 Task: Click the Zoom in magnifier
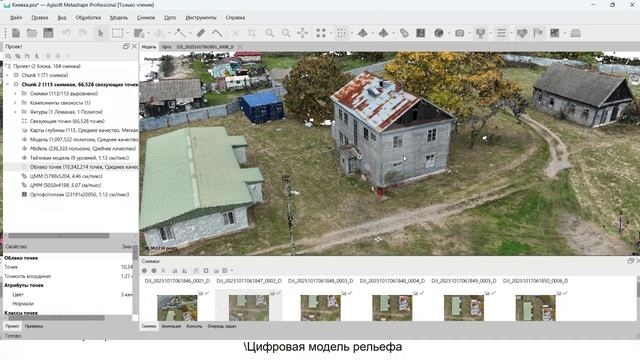269,33
